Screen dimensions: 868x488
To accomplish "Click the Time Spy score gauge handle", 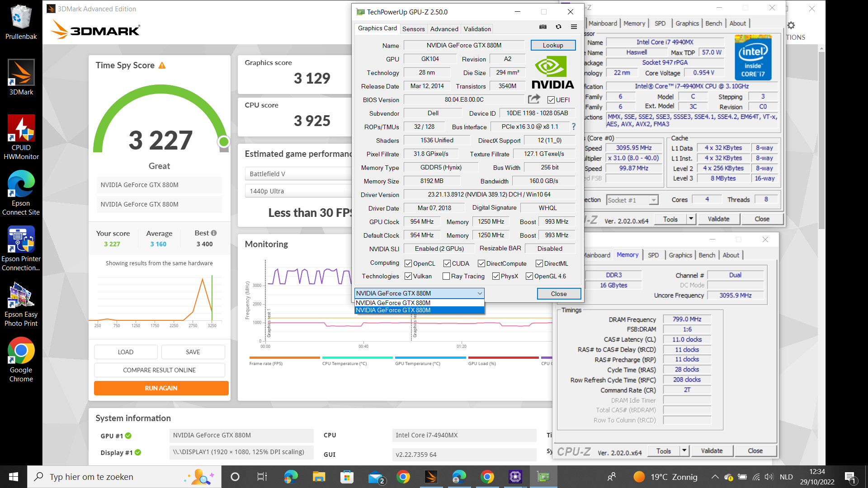I will click(x=224, y=142).
